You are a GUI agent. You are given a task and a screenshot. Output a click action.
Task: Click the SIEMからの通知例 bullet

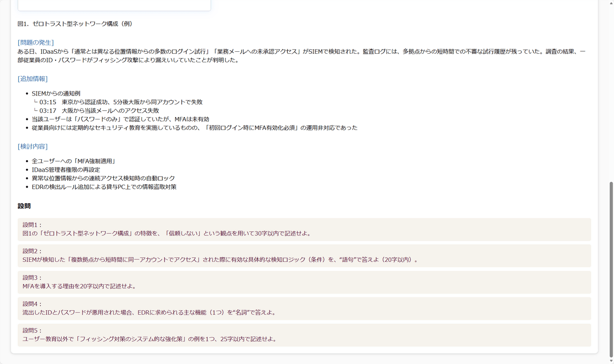tap(56, 94)
